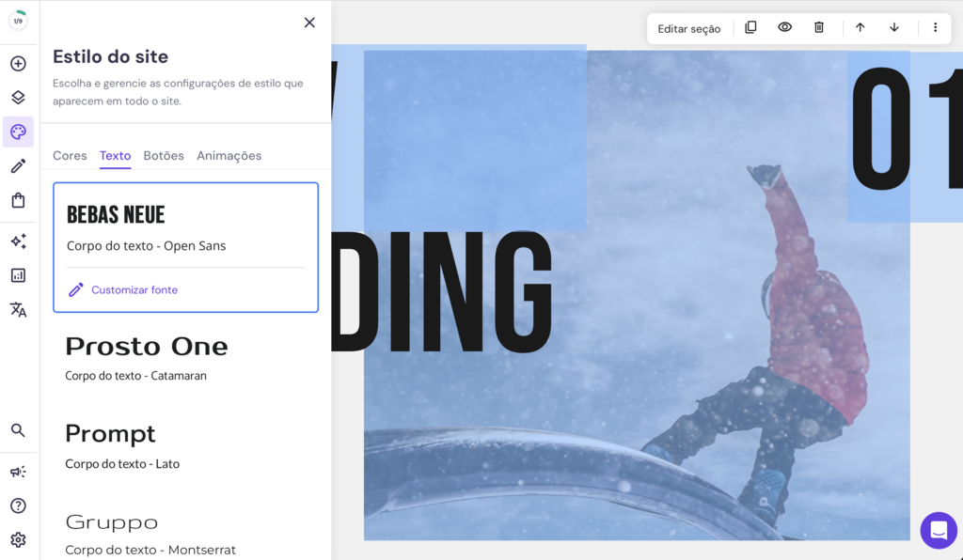Duplicate the section using copy icon
Image resolution: width=963 pixels, height=560 pixels.
tap(750, 28)
